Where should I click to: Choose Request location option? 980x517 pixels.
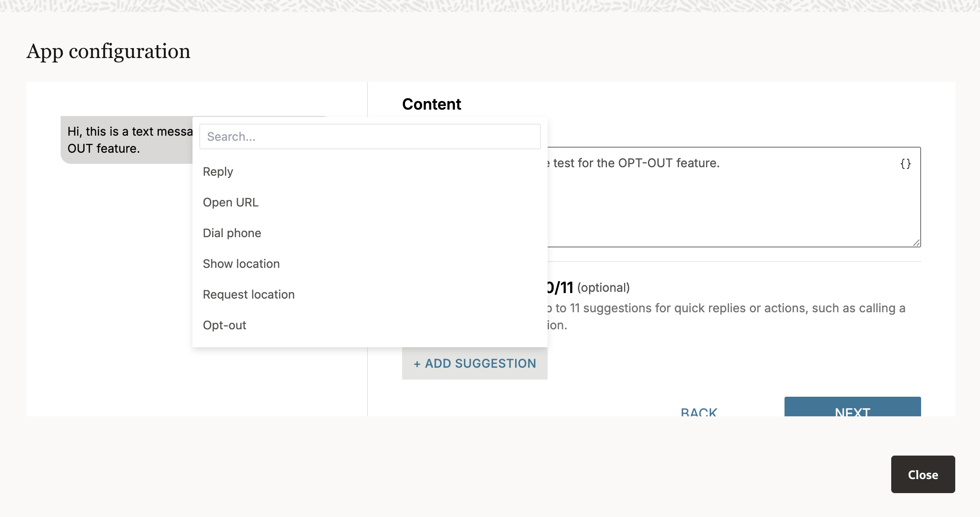248,294
